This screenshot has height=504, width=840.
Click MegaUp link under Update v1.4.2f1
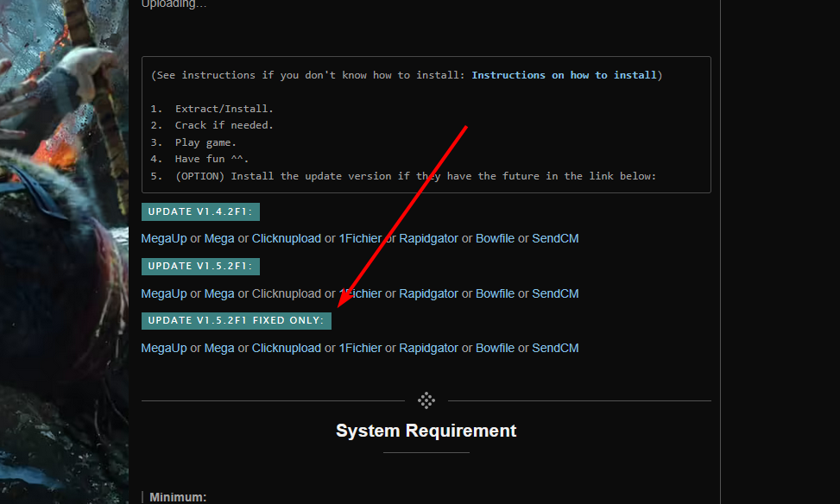tap(164, 238)
